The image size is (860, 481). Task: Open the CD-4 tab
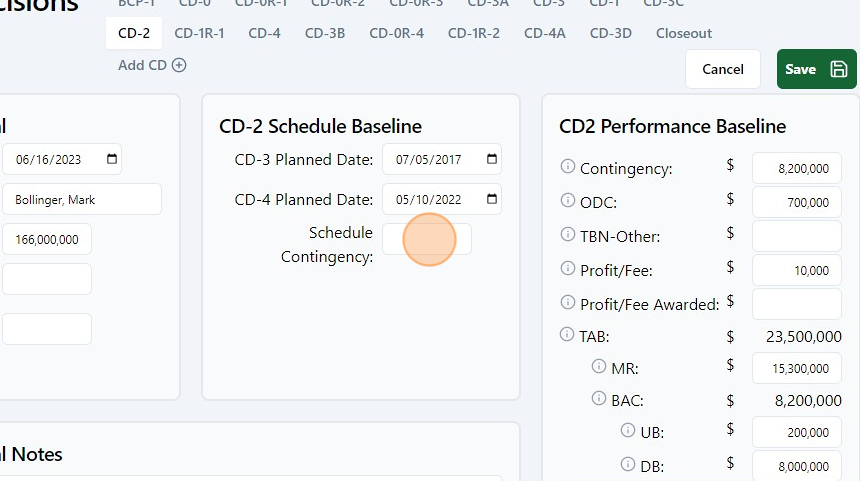[x=264, y=33]
